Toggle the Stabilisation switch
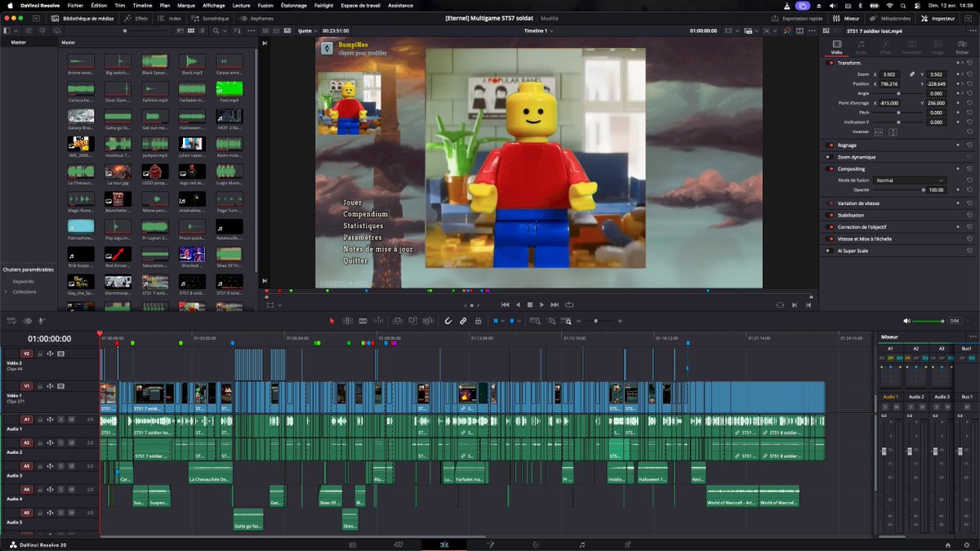 831,216
